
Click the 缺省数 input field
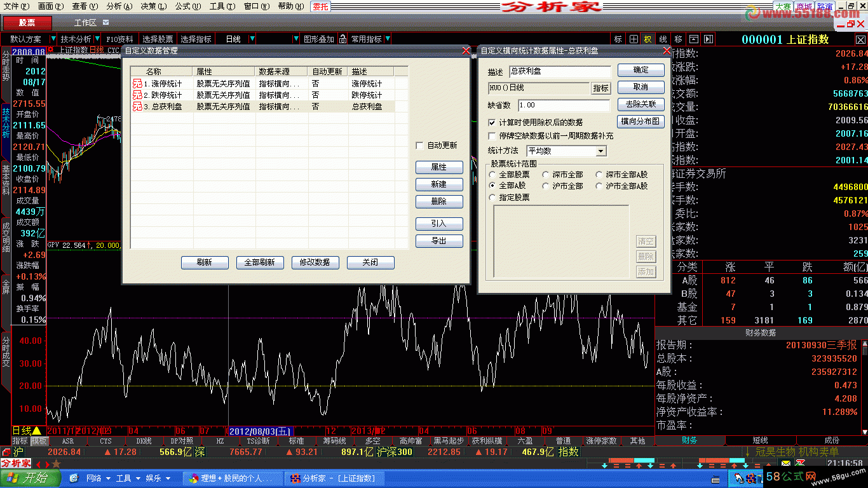tap(564, 105)
